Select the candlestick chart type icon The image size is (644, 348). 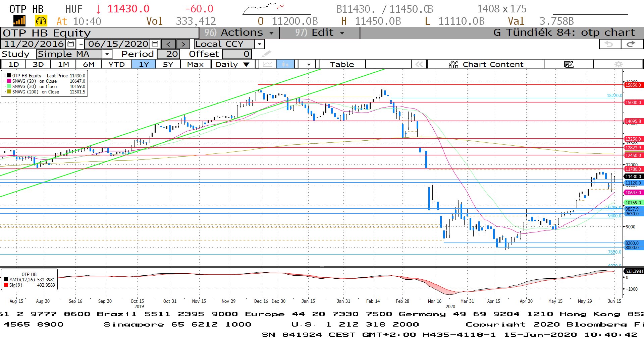tap(285, 64)
